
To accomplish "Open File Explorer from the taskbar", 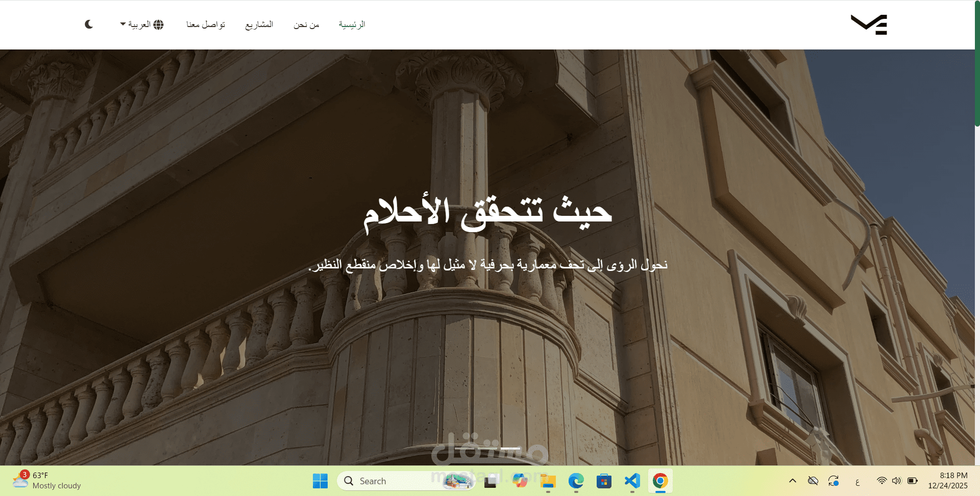I will pyautogui.click(x=548, y=480).
